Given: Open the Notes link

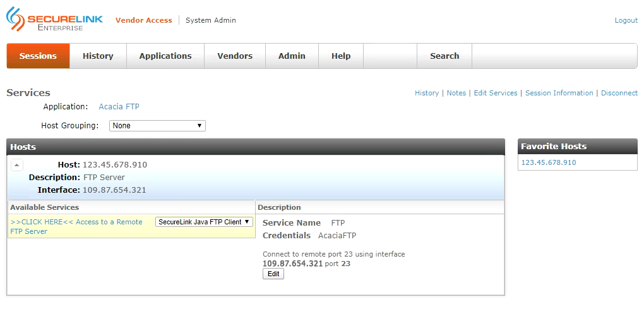Looking at the screenshot, I should 456,93.
